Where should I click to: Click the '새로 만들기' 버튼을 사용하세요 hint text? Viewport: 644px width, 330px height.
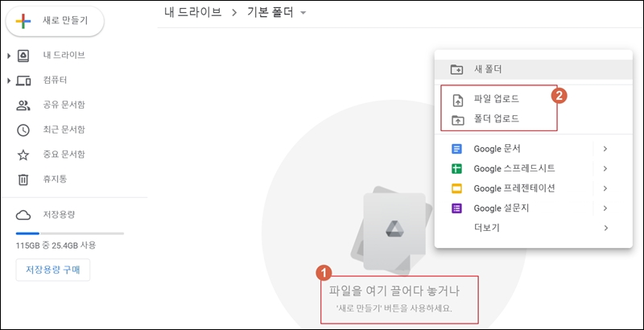coord(394,308)
